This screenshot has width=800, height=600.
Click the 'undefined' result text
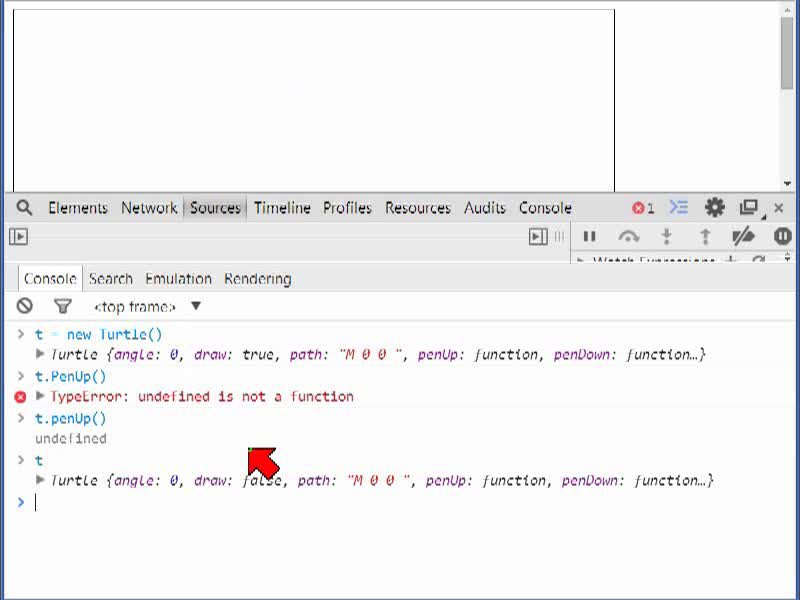click(x=71, y=438)
